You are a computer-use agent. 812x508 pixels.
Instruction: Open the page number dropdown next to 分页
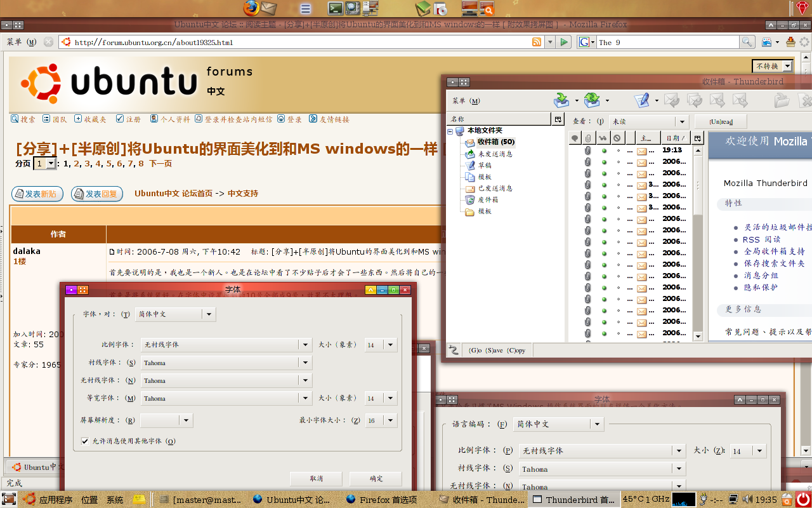point(45,163)
